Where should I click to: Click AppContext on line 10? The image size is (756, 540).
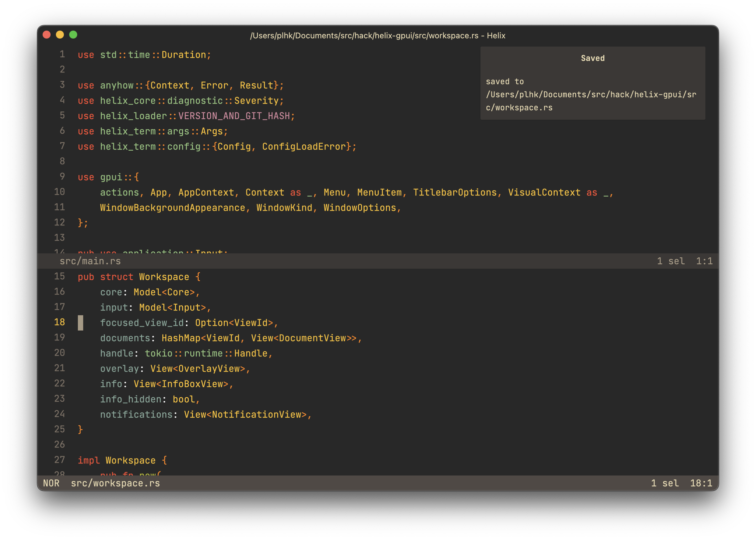pyautogui.click(x=206, y=193)
